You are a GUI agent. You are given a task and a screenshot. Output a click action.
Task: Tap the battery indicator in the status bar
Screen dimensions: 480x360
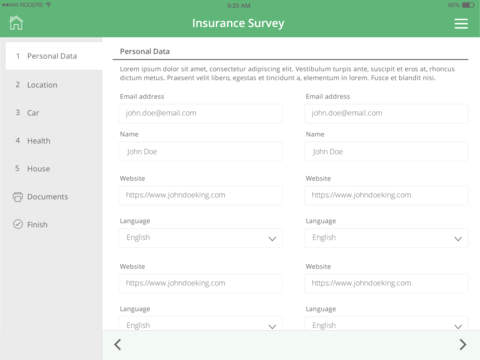[468, 5]
